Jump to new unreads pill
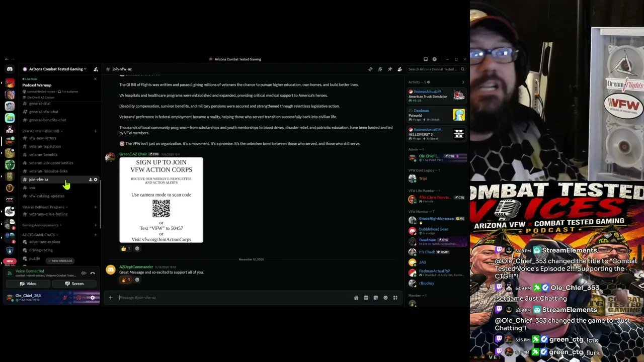Image resolution: width=644 pixels, height=362 pixels. [60, 261]
